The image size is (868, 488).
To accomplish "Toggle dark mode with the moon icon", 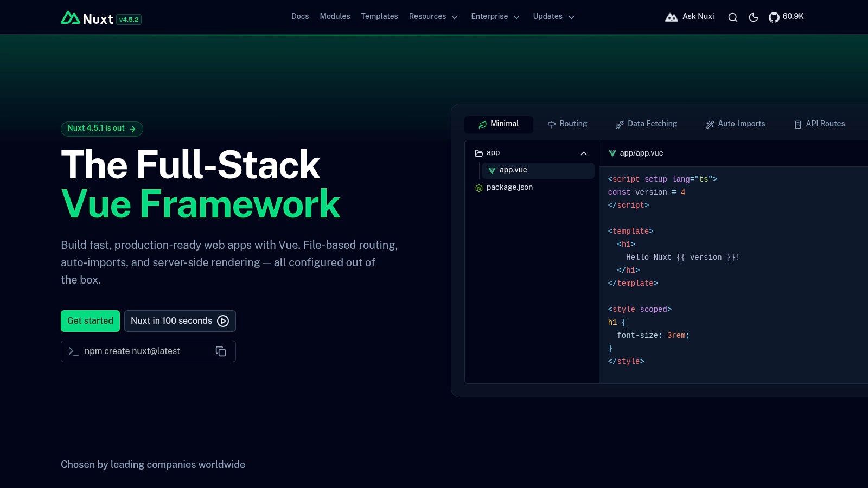I will click(x=754, y=17).
